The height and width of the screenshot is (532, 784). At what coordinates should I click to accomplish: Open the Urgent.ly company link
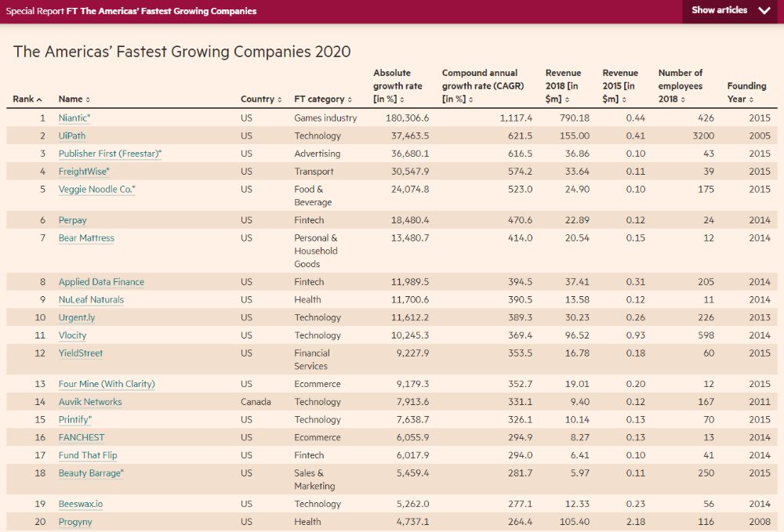pyautogui.click(x=77, y=317)
